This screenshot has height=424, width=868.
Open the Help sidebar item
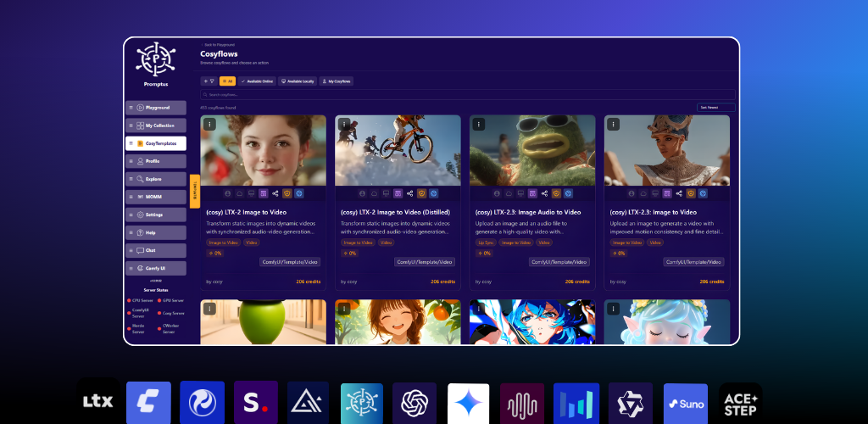coord(156,232)
